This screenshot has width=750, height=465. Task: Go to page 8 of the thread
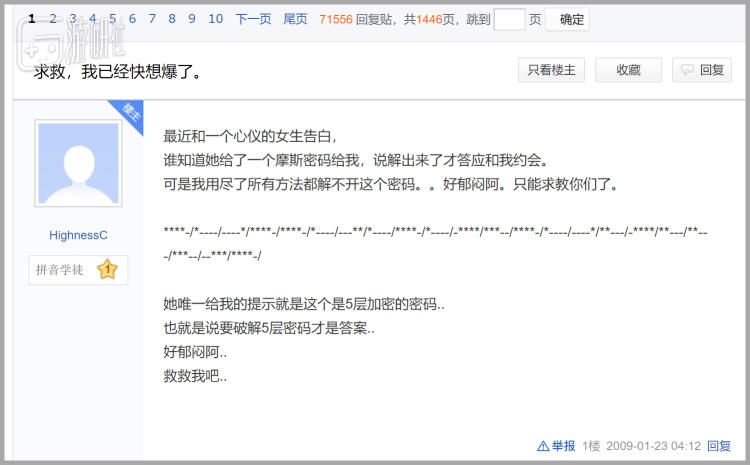tap(172, 19)
